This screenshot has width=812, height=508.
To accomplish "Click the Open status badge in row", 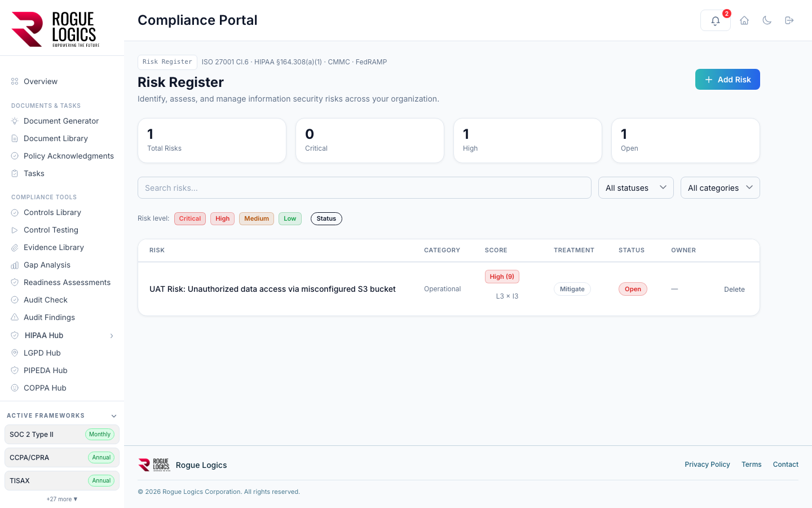I will (x=633, y=289).
